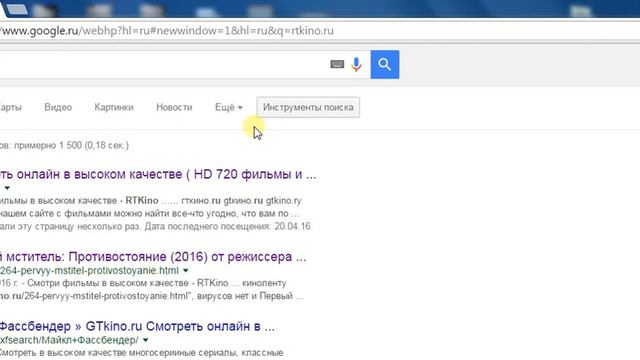Switch to the Картинки tab
640x360 pixels.
(x=114, y=107)
